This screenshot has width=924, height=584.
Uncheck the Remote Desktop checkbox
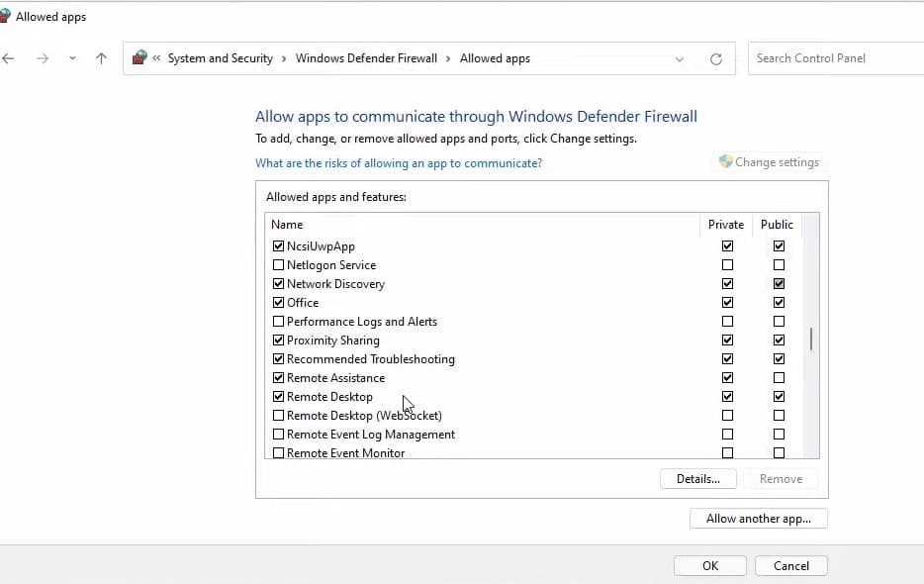coord(278,397)
